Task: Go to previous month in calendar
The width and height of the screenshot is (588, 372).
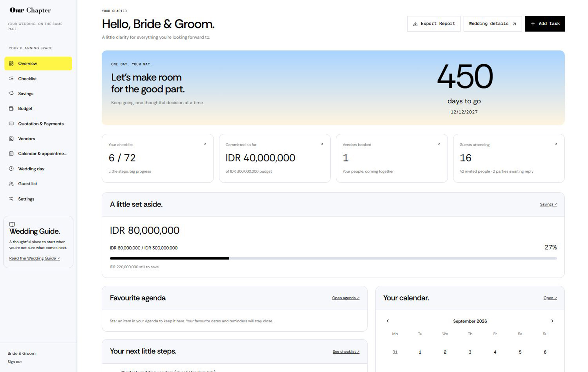Action: pos(388,321)
